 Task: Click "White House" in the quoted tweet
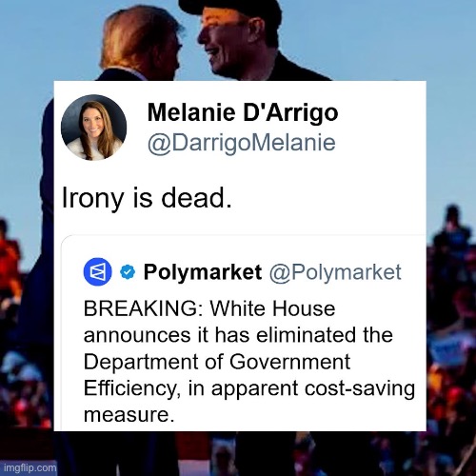pos(272,308)
